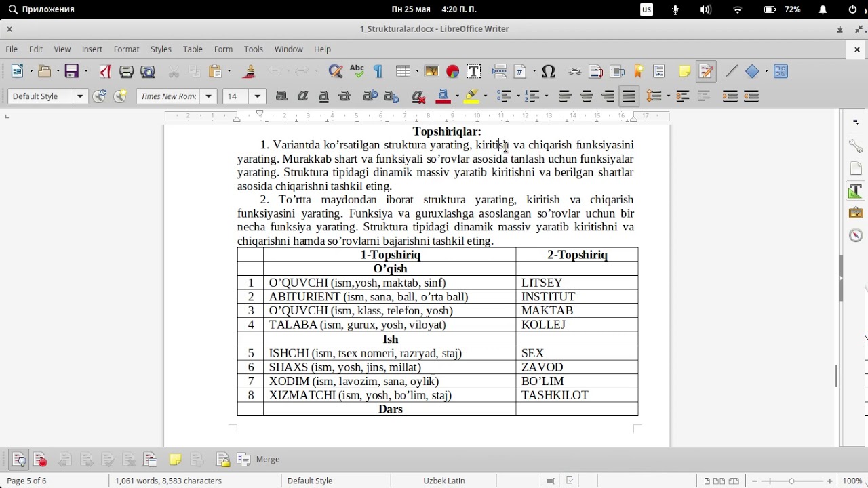868x488 pixels.
Task: Expand the line spacing dropdown
Action: tap(667, 96)
